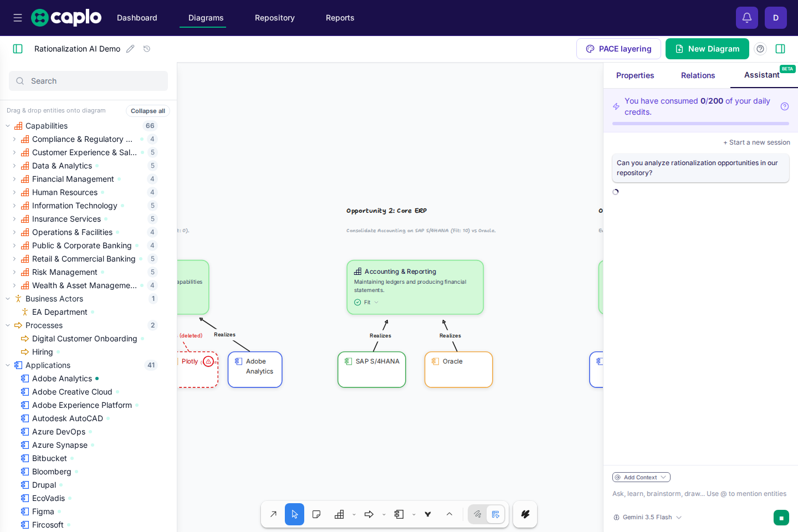Viewport: 798px width, 532px height.
Task: Open the Diagrams tab
Action: (x=206, y=18)
